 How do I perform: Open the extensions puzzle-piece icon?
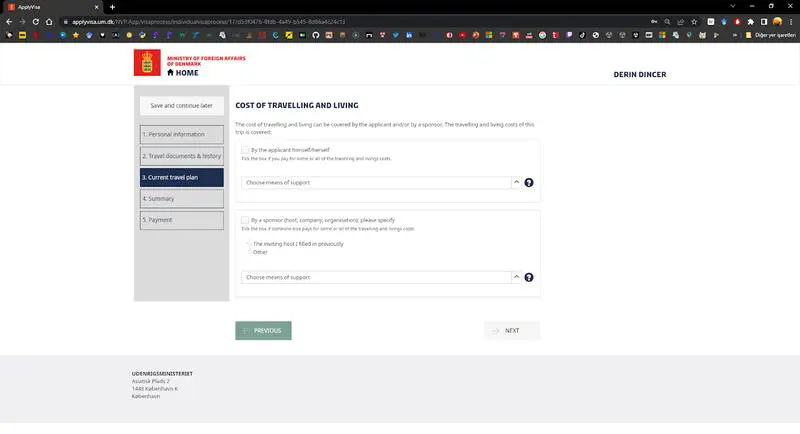click(x=751, y=22)
